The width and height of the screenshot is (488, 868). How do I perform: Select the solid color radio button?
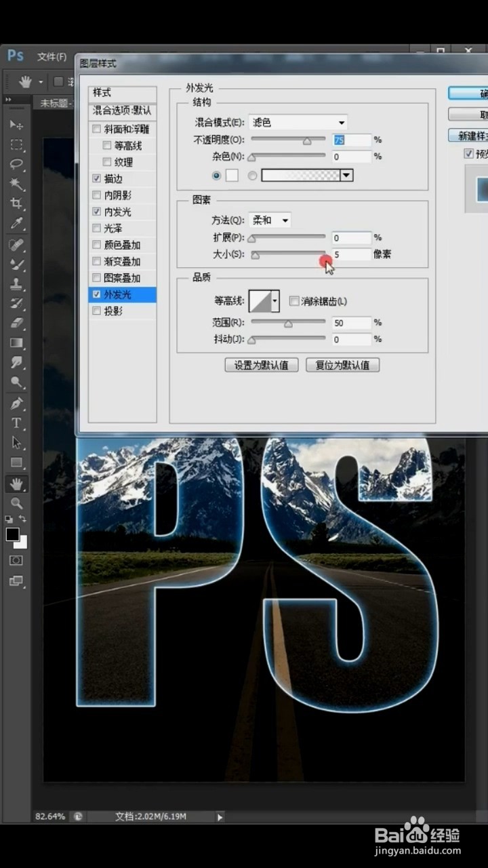point(216,175)
